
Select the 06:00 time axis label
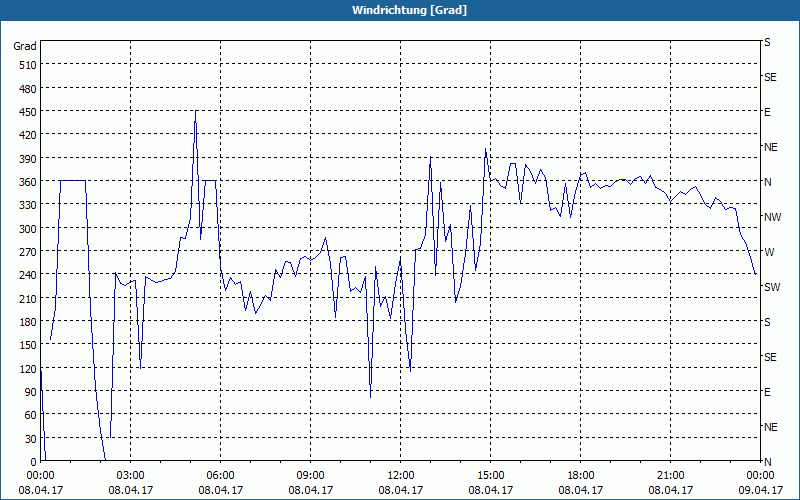(221, 475)
